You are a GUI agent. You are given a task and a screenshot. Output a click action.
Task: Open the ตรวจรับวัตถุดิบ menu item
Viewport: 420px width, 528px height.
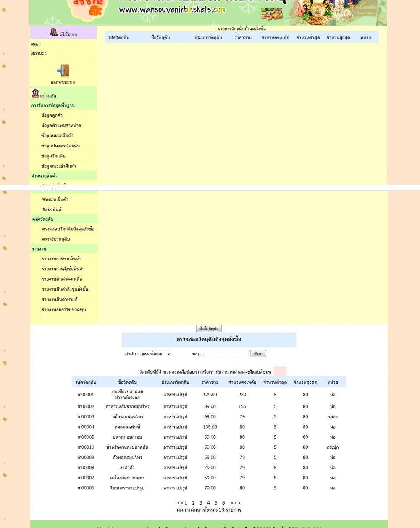(56, 239)
